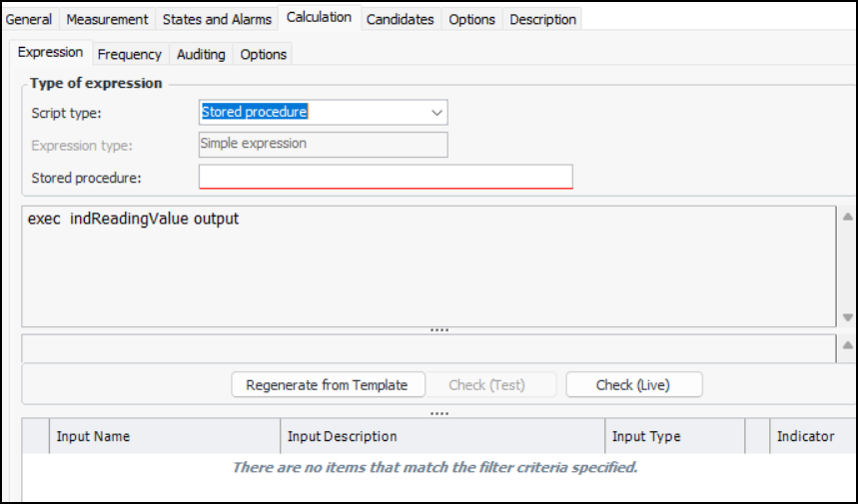Screen dimensions: 858x504
Task: Switch to the Frequency sub-tab
Action: [x=130, y=54]
